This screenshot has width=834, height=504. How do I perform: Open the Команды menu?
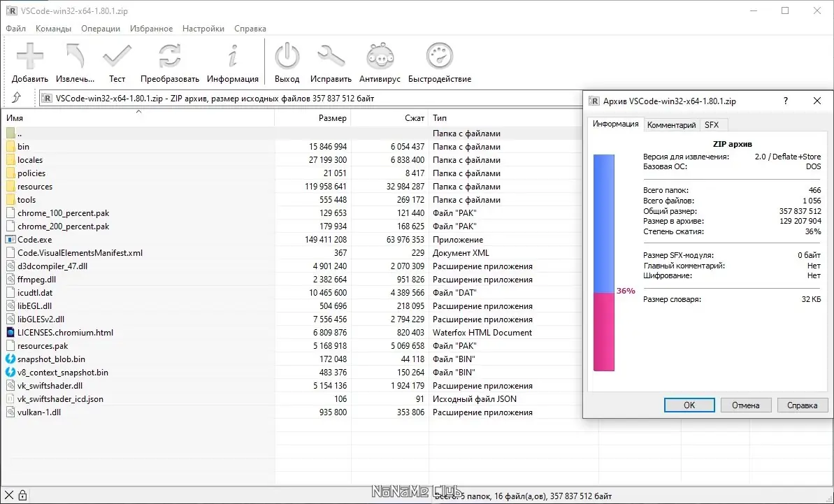point(53,29)
